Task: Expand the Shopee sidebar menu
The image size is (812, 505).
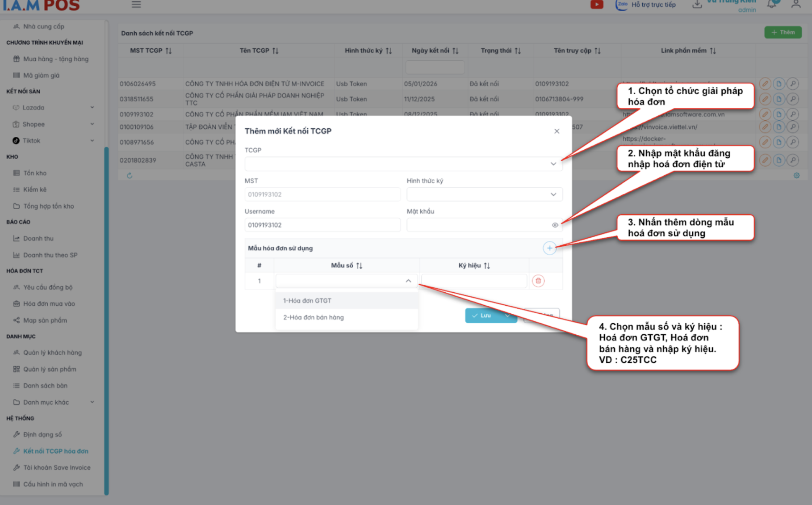Action: coord(54,124)
